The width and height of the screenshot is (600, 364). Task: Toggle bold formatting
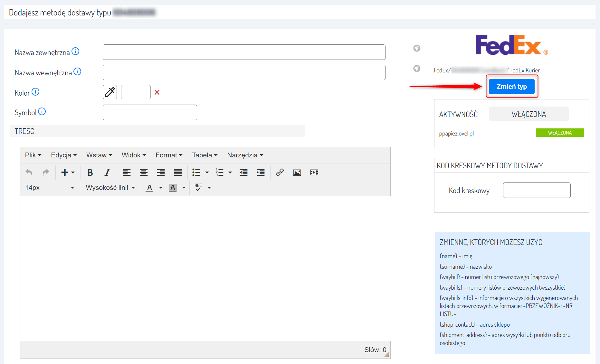point(90,173)
